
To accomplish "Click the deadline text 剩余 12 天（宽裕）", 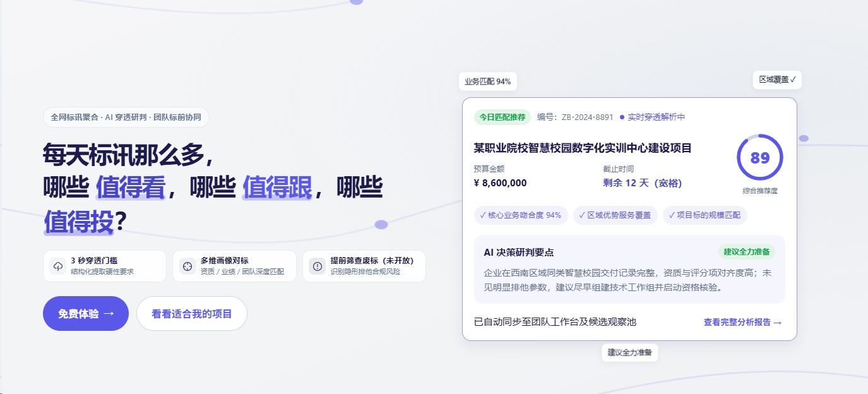I will coord(643,183).
